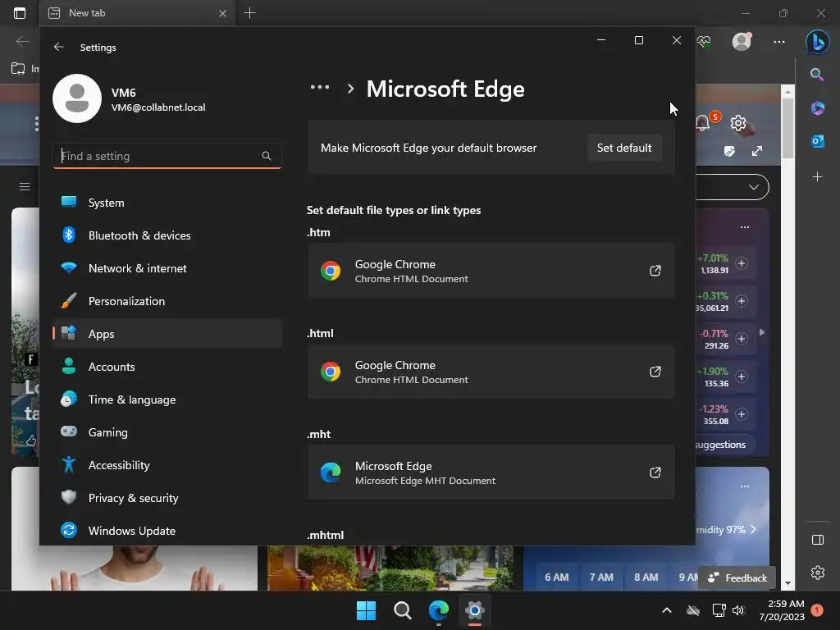Open Windows Update settings
The height and width of the screenshot is (630, 840).
(x=167, y=531)
